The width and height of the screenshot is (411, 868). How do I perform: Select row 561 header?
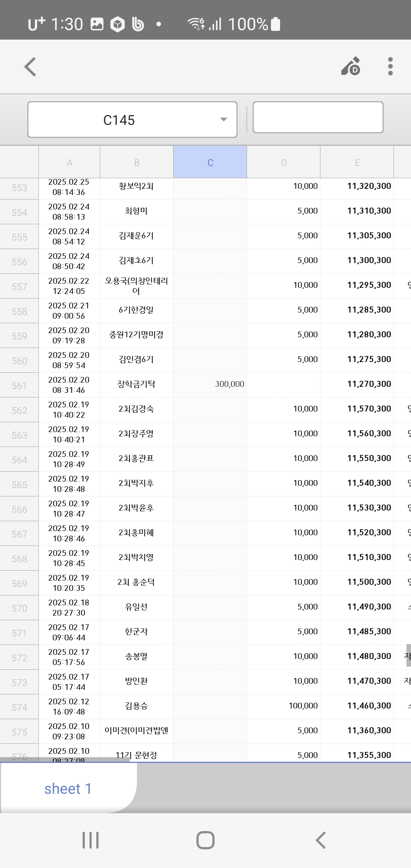pyautogui.click(x=19, y=386)
